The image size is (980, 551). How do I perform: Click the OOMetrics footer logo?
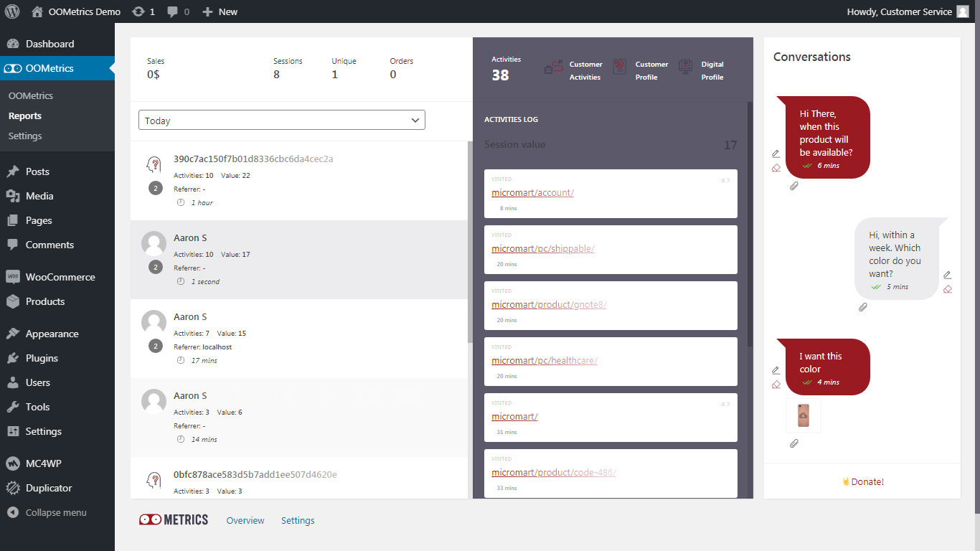(x=174, y=520)
